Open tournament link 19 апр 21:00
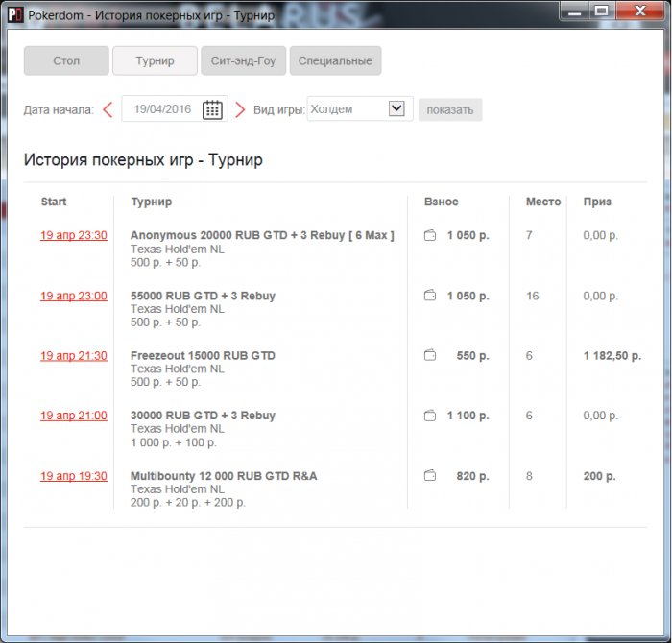This screenshot has width=672, height=643. (74, 416)
